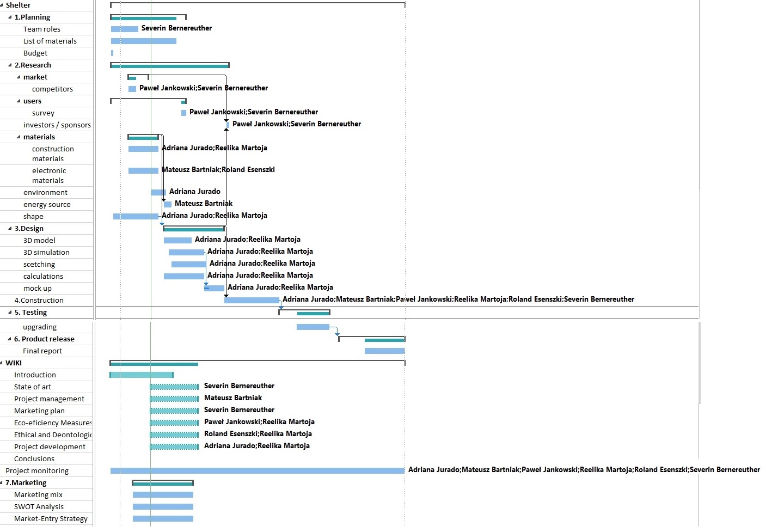The image size is (778, 532).
Task: Collapse the 7.Marketing group
Action: coord(2,483)
